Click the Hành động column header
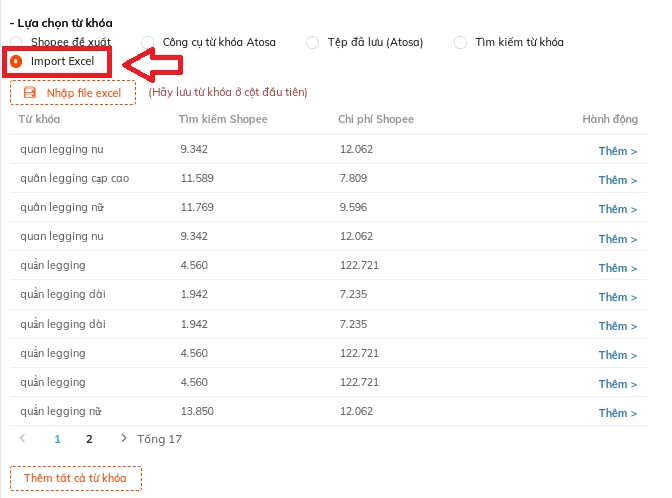This screenshot has height=498, width=672. coord(609,120)
